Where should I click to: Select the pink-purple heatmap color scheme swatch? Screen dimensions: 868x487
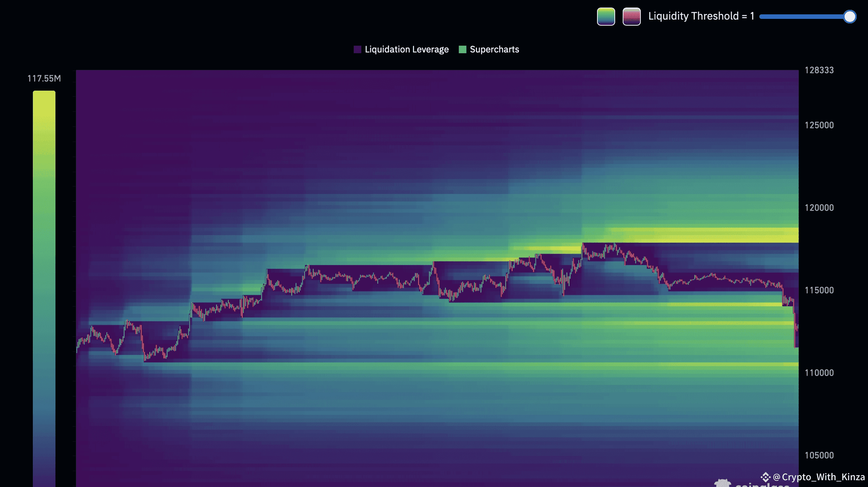[x=631, y=17]
